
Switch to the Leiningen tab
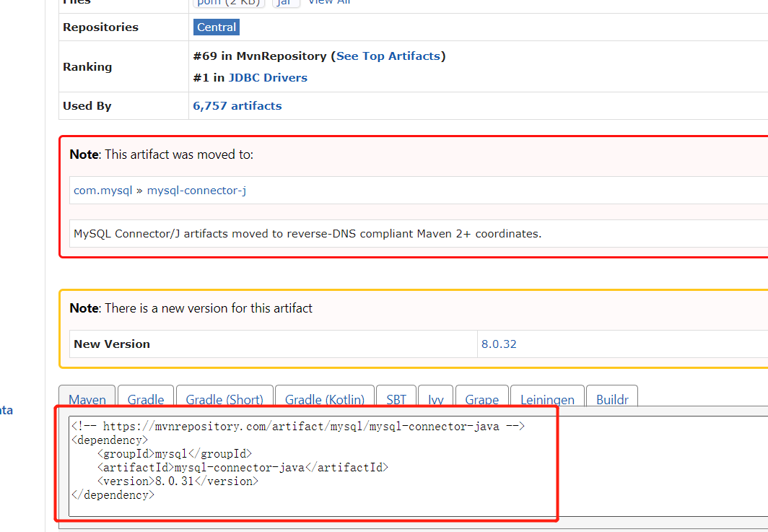[x=547, y=398]
